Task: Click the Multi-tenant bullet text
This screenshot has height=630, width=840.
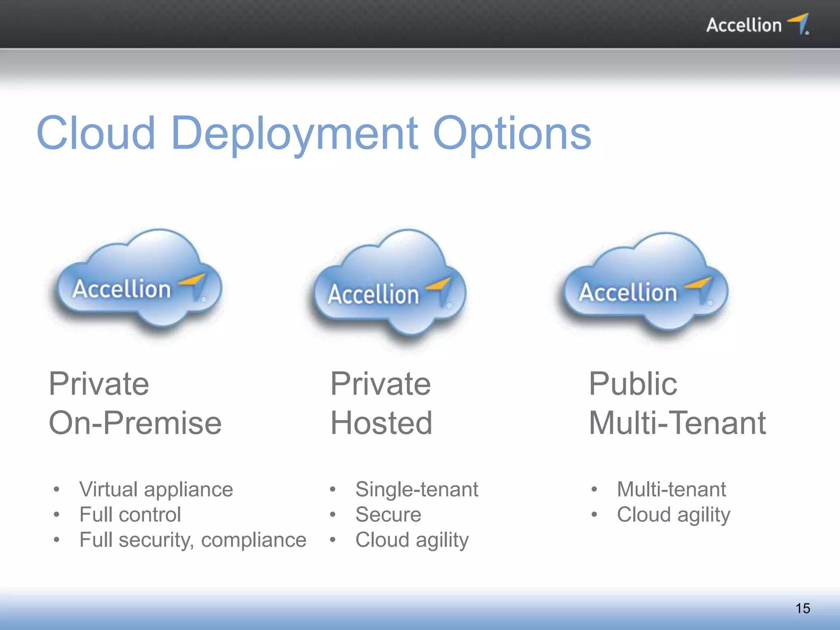Action: click(x=671, y=489)
